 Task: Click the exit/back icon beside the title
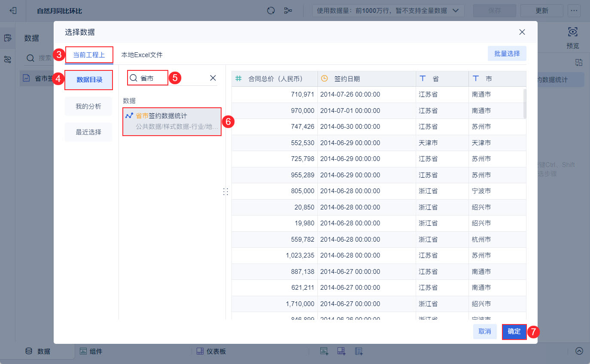pyautogui.click(x=13, y=10)
